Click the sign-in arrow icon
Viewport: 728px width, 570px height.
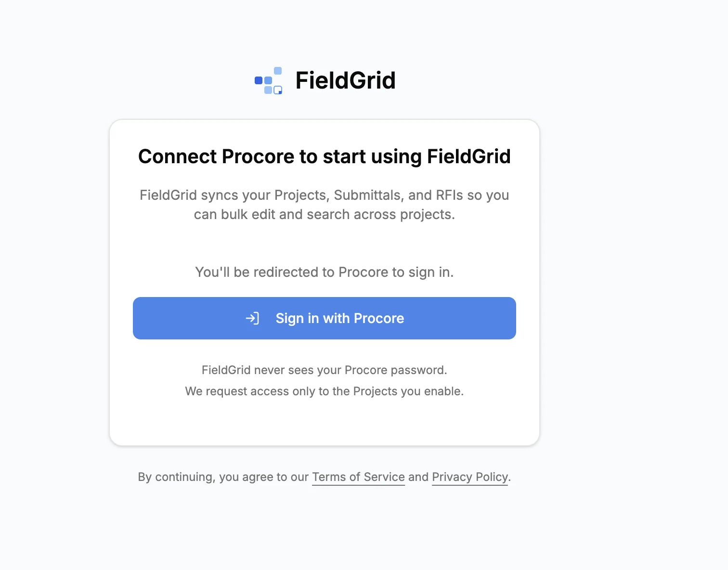coord(252,318)
